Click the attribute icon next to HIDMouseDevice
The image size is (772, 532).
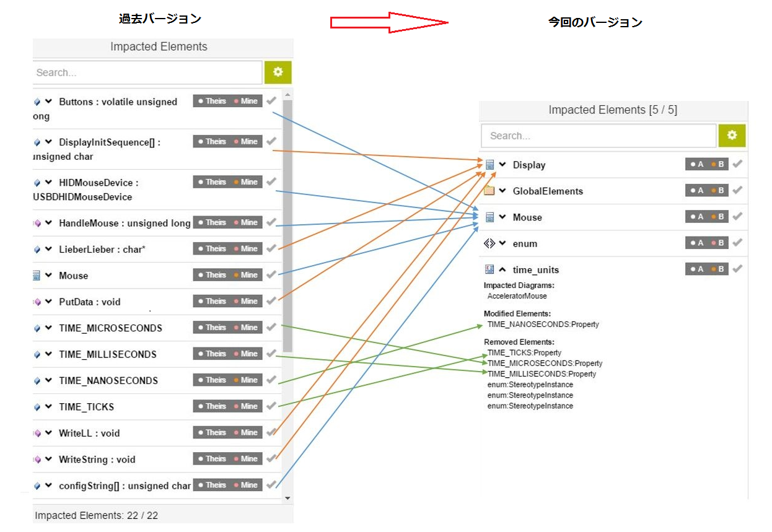(37, 183)
